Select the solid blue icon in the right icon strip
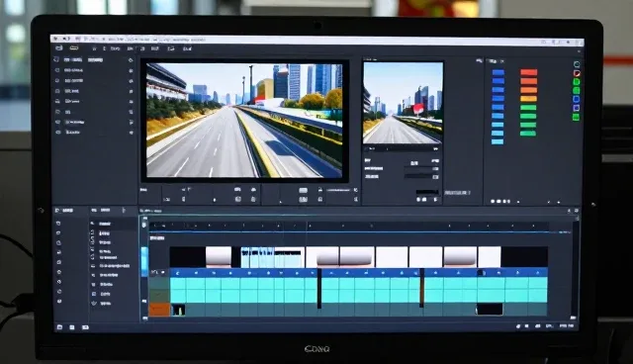 577,99
